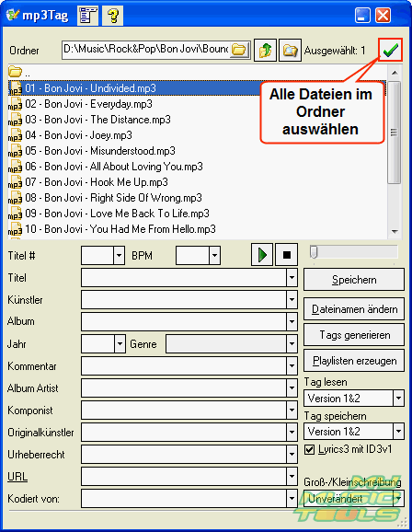Click Playlisten erzeugen button
This screenshot has height=532, width=412.
354,361
